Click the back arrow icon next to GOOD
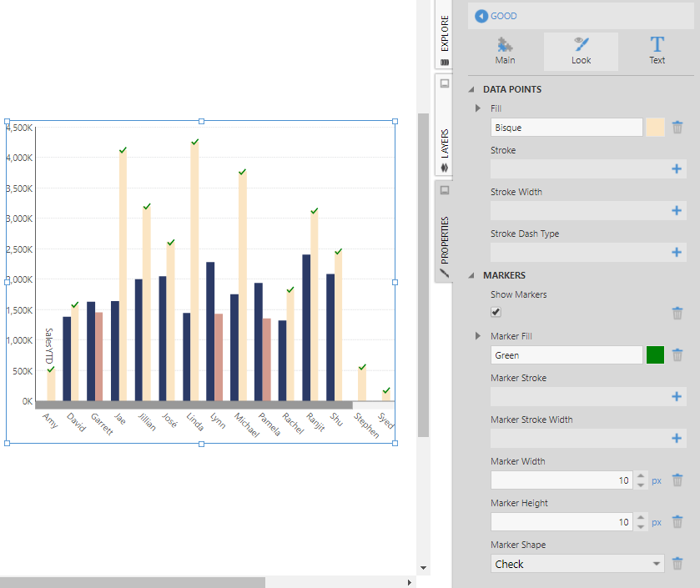 point(481,16)
